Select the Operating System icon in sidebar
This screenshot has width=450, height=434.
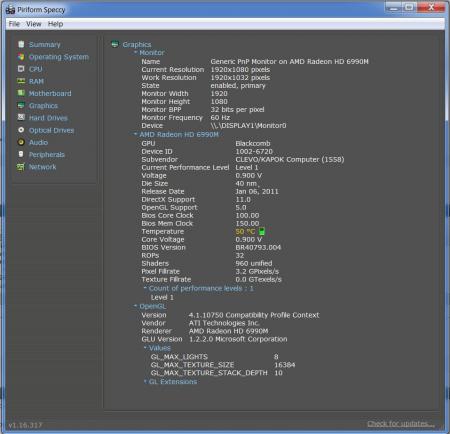(x=21, y=57)
